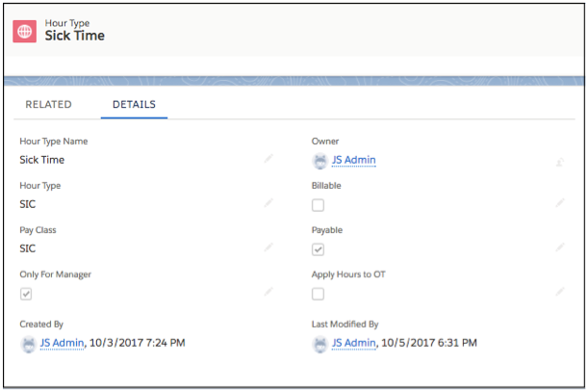Viewport: 588px width, 391px height.
Task: Select the Details tab
Action: [134, 104]
